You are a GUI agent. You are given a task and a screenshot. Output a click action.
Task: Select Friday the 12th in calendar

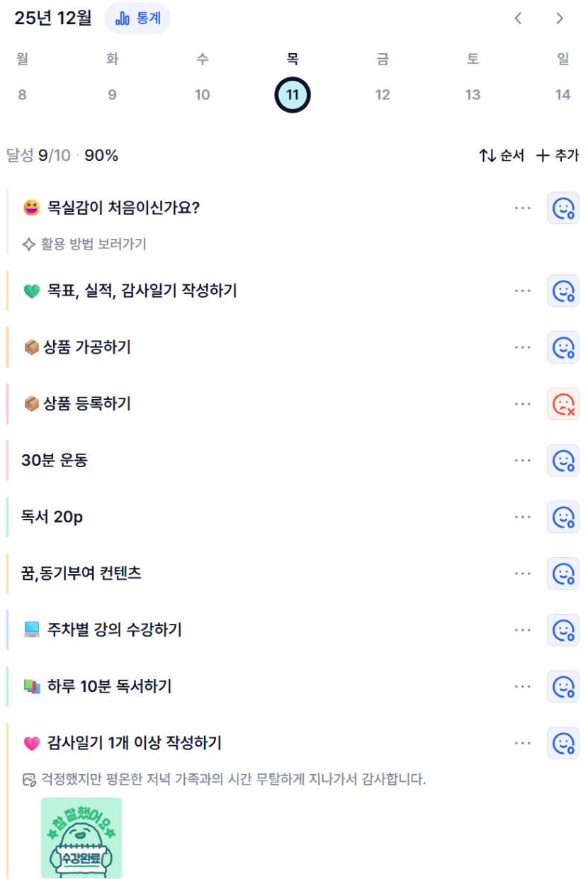(x=383, y=95)
